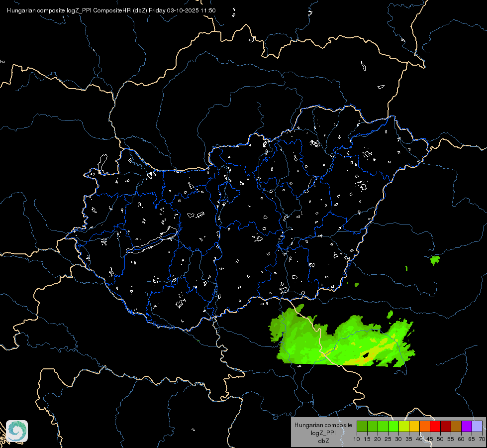Screen dimensions: 487x448
Task: Select the 55-60 dBZ brown swatch
Action: point(456,426)
